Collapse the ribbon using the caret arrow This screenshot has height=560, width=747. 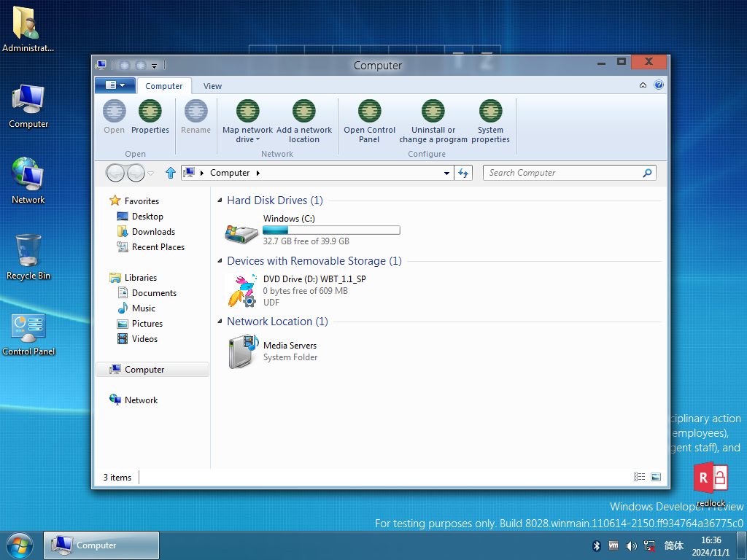click(x=643, y=85)
